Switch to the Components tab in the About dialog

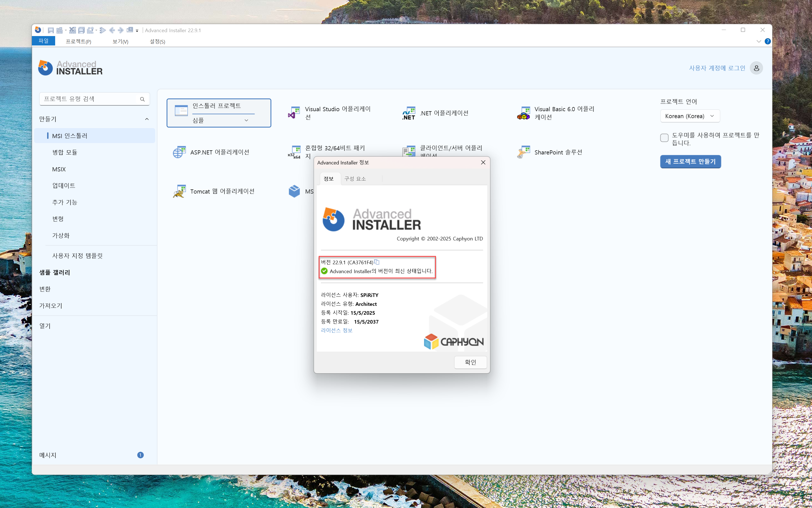point(355,179)
